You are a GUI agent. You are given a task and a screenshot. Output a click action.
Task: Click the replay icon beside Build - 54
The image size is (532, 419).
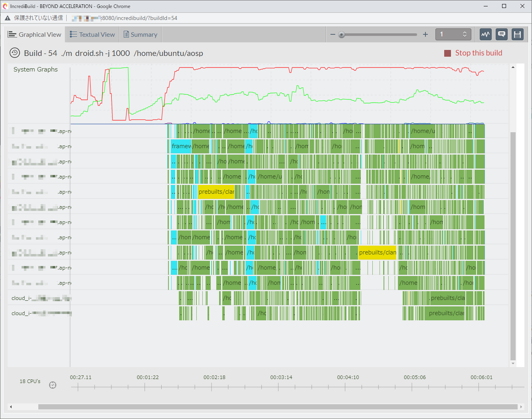click(x=14, y=53)
